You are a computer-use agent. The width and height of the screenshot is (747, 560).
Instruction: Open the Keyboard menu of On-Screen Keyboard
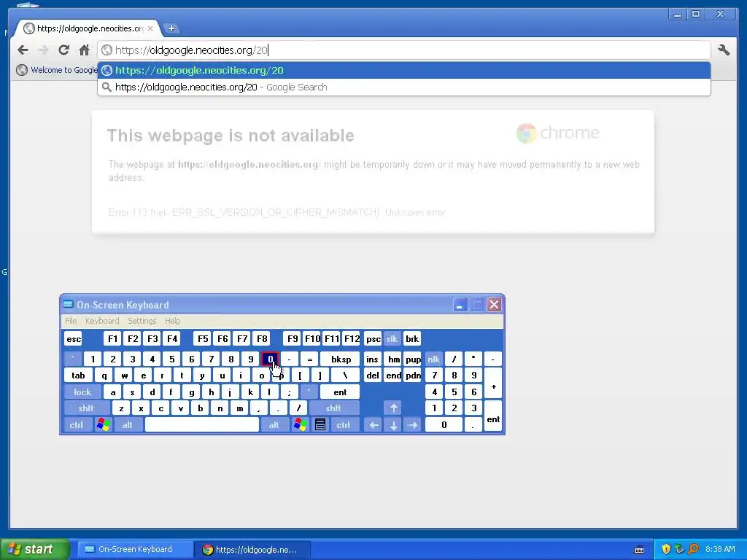tap(102, 321)
